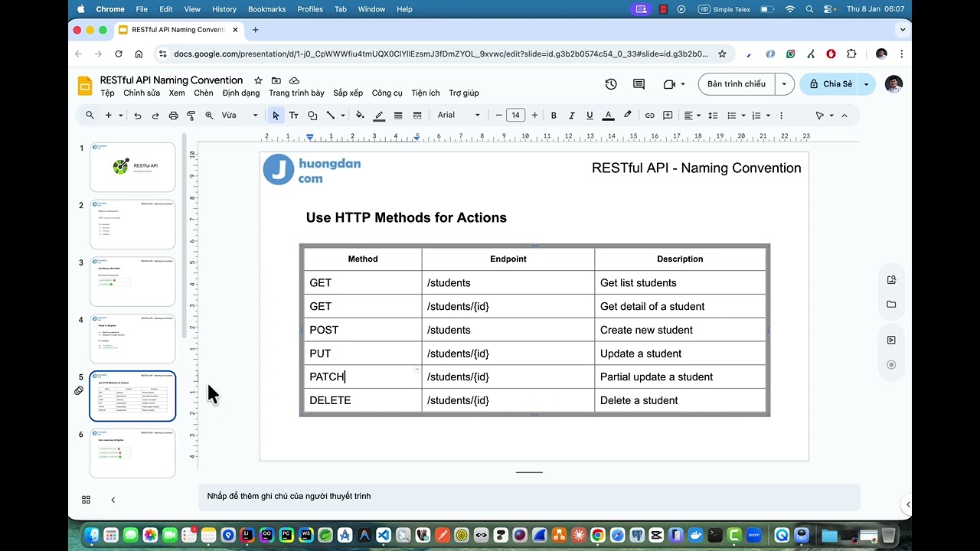Switch to grid view of slides
The image size is (980, 551).
[x=86, y=500]
